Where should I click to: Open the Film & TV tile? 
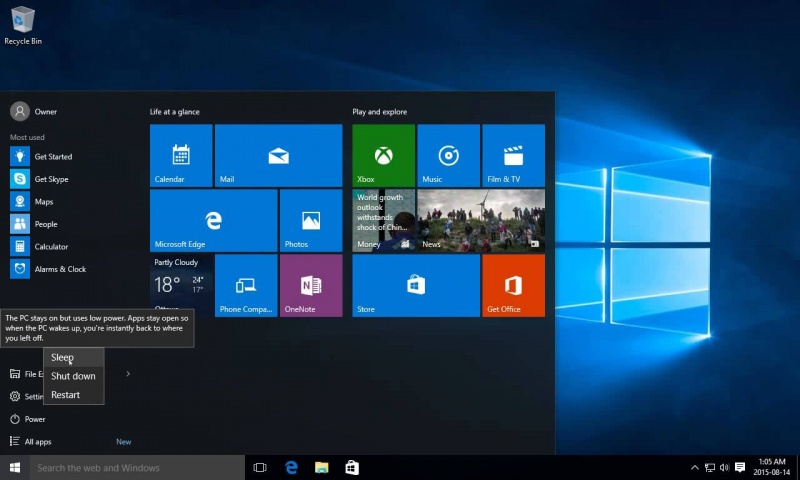[x=513, y=156]
